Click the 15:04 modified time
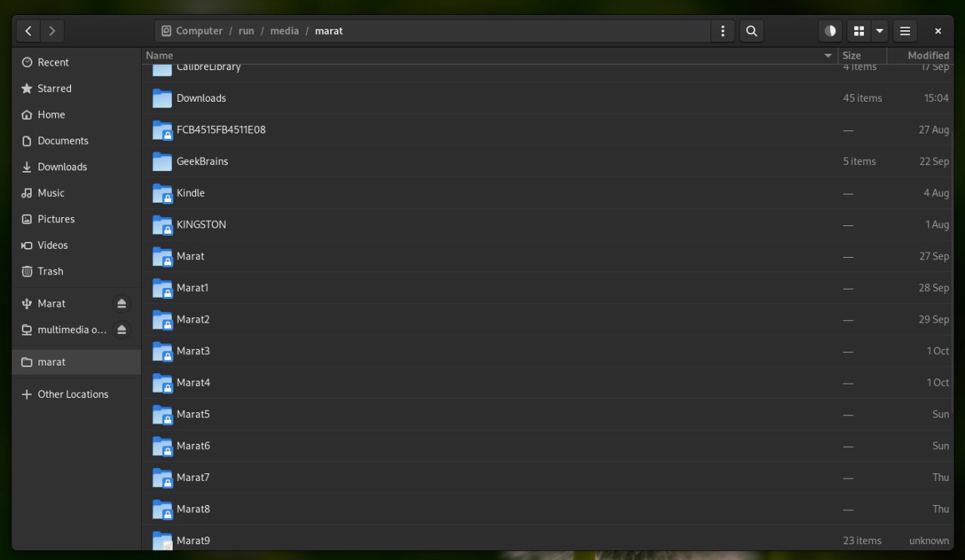Viewport: 965px width, 560px height. 936,98
